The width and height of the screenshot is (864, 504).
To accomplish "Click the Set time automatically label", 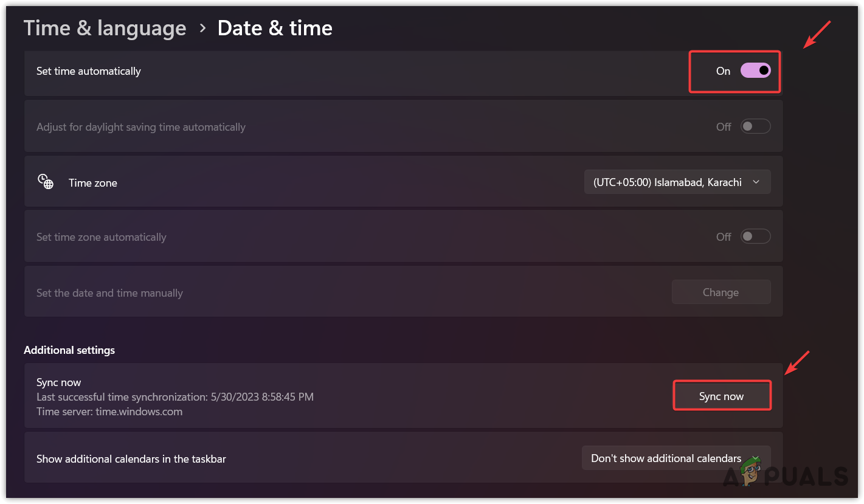I will point(89,71).
